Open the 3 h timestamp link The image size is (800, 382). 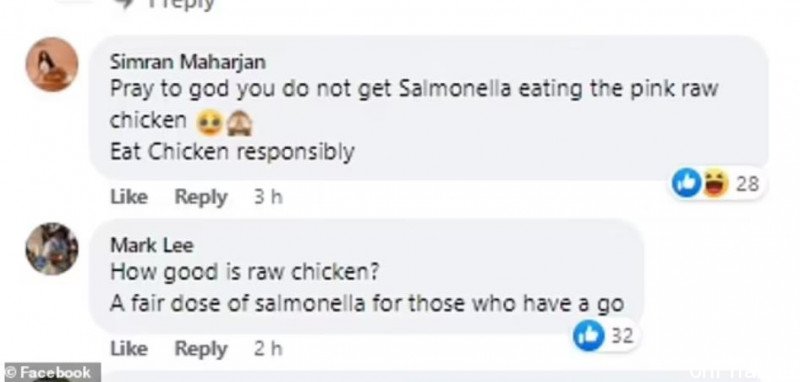click(268, 197)
